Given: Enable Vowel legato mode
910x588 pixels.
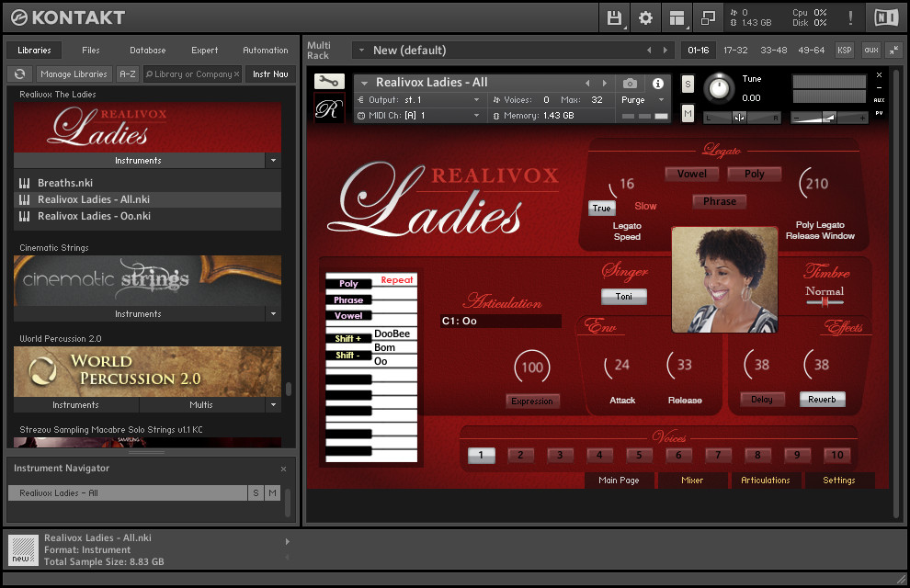Looking at the screenshot, I should pos(692,174).
